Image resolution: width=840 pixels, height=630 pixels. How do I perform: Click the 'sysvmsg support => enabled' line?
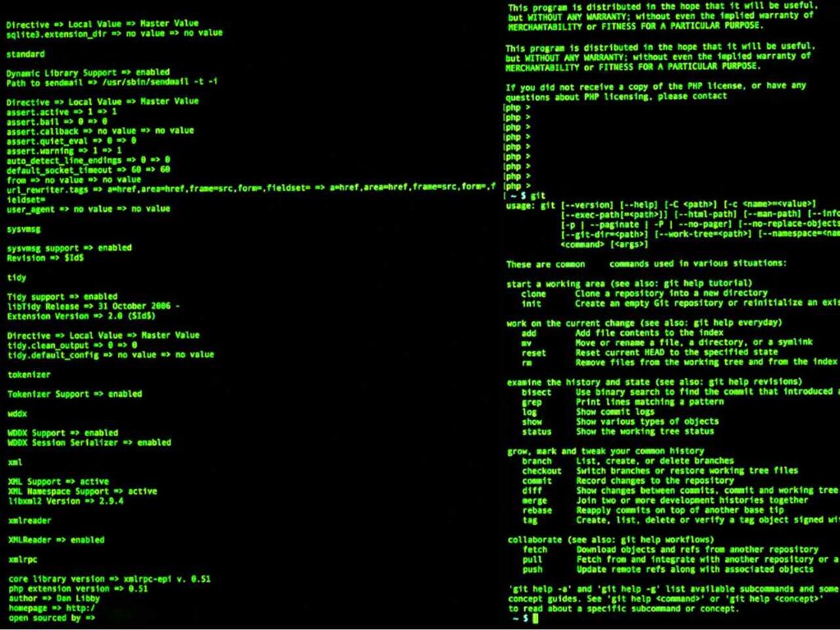tap(69, 249)
